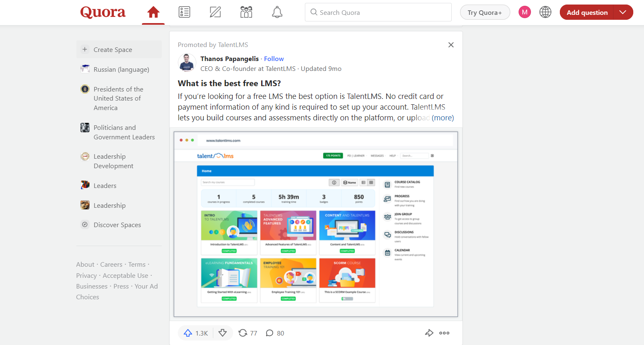Open the Answer (pencil) page icon
Viewport: 644px width, 345px height.
[x=215, y=12]
